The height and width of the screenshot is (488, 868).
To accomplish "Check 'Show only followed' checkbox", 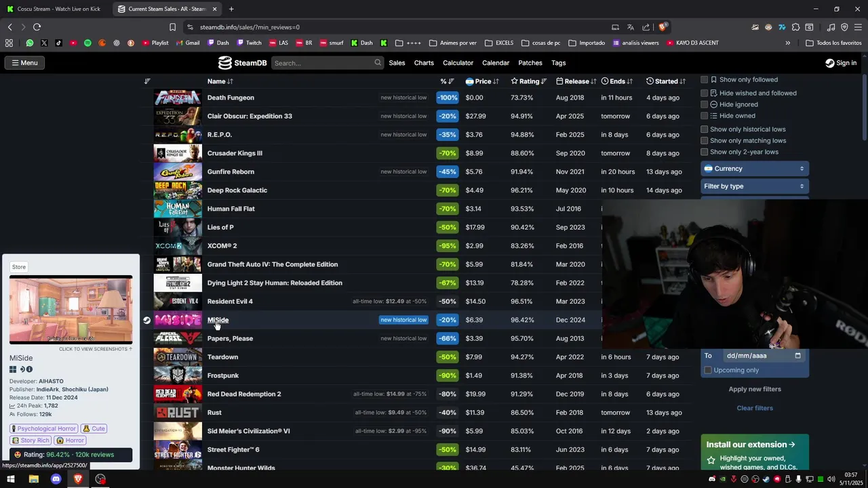I will [704, 80].
